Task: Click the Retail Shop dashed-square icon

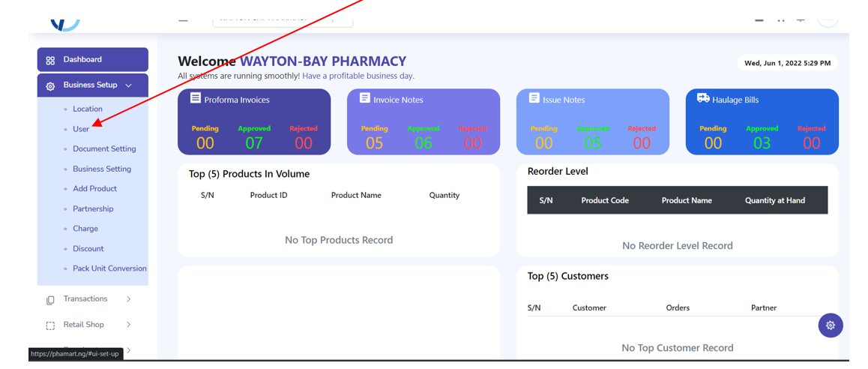Action: 50,325
